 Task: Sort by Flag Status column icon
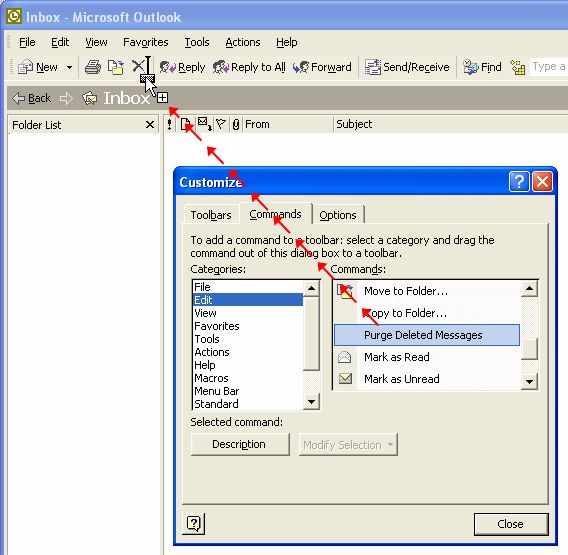click(x=221, y=125)
